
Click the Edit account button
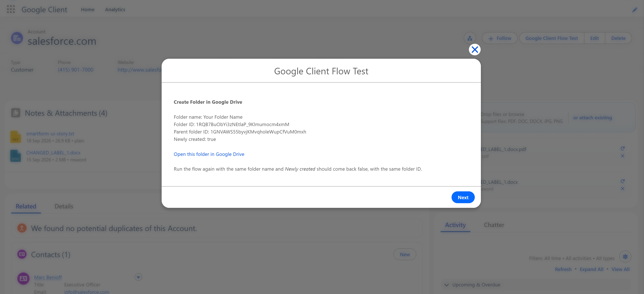[x=594, y=38]
